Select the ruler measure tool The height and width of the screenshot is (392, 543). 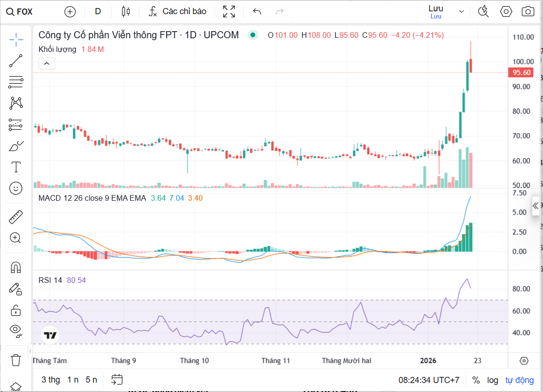pos(16,217)
